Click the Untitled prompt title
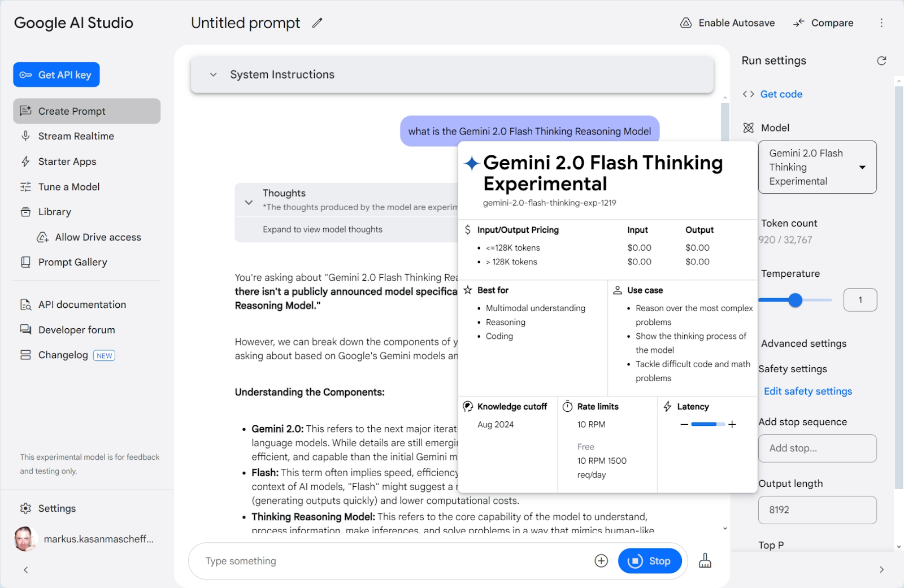Screen dimensions: 904x588 pos(245,23)
